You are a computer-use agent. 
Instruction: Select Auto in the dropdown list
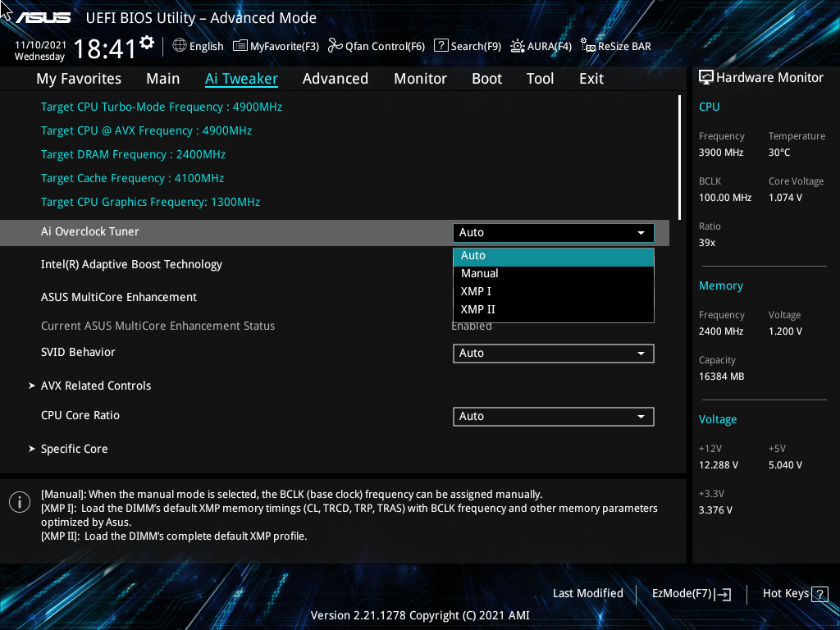(x=554, y=256)
